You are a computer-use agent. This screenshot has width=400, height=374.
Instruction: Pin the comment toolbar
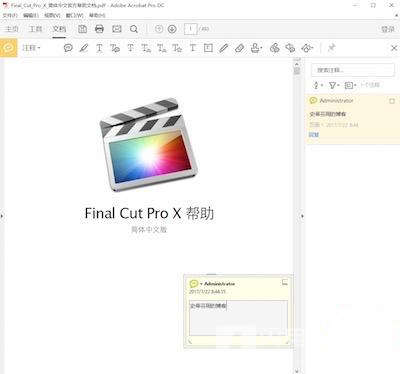[x=331, y=48]
